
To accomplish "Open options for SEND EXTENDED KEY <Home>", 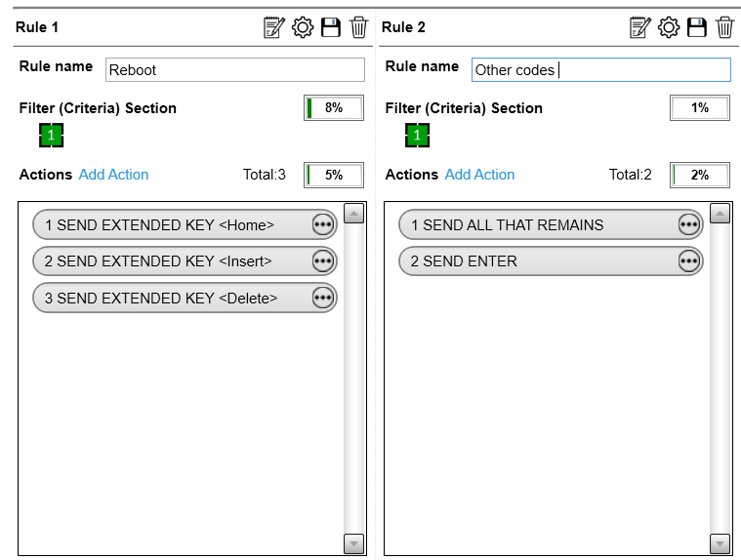I will tap(323, 225).
